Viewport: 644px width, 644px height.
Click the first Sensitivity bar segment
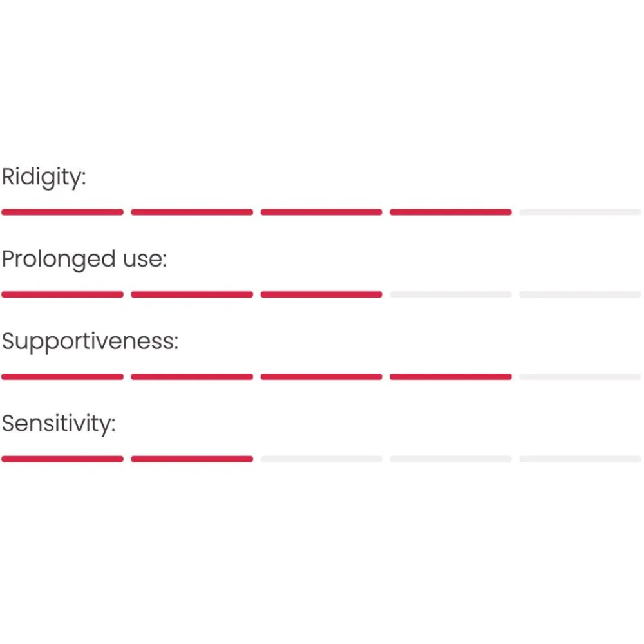[x=62, y=459]
